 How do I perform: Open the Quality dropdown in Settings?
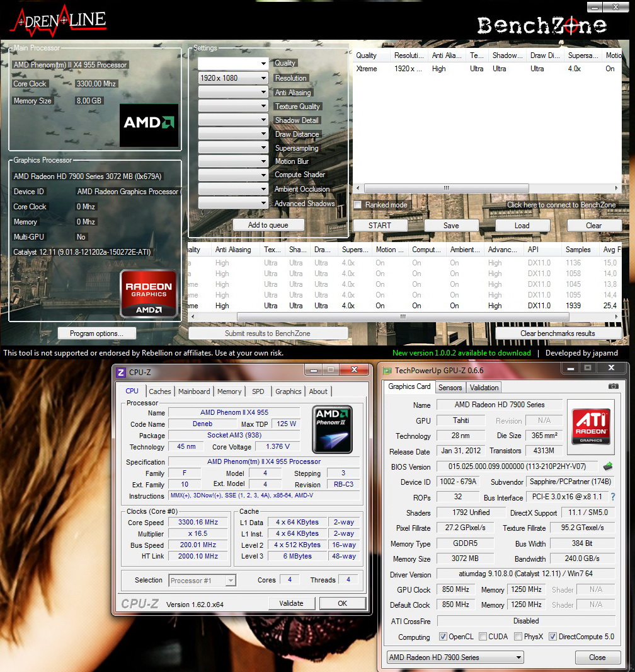pyautogui.click(x=233, y=64)
